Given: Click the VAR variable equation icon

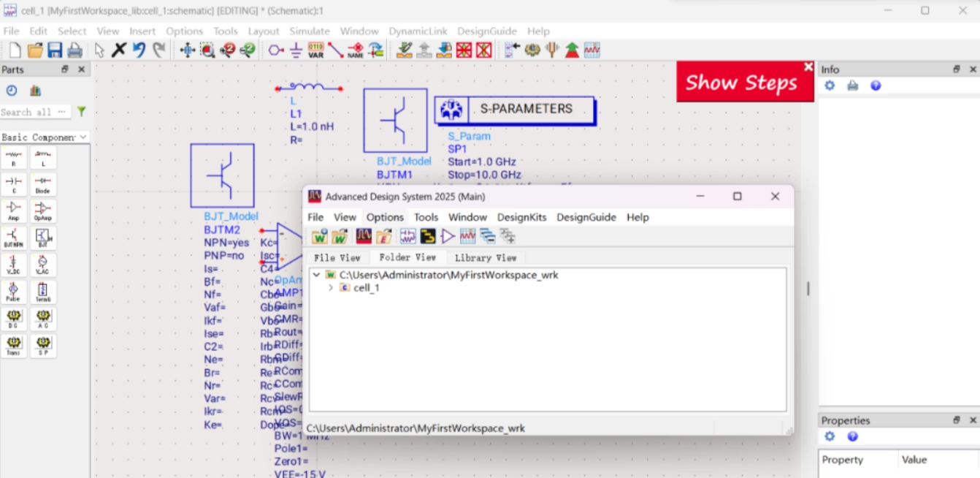Looking at the screenshot, I should point(315,50).
